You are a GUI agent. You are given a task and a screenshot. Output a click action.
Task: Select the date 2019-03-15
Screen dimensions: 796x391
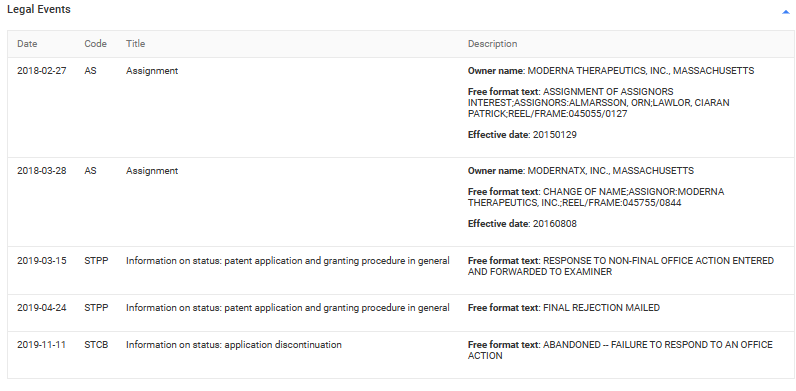(x=42, y=261)
